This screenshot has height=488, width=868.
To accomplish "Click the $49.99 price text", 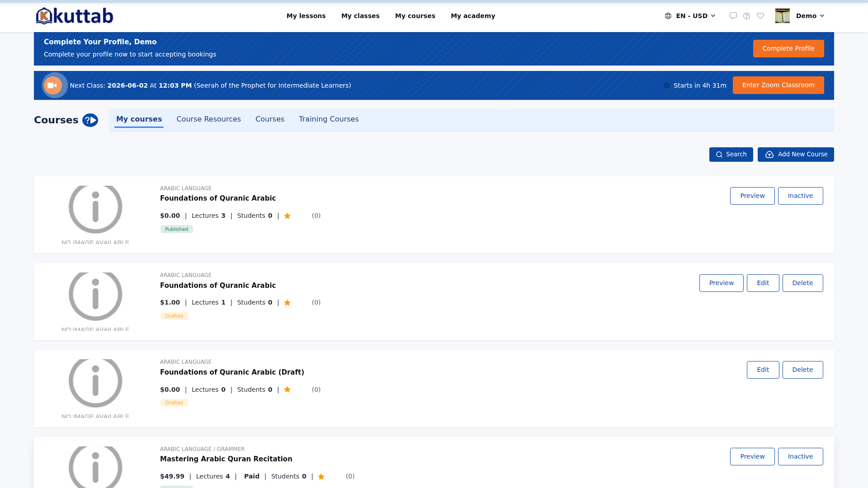I will click(172, 477).
